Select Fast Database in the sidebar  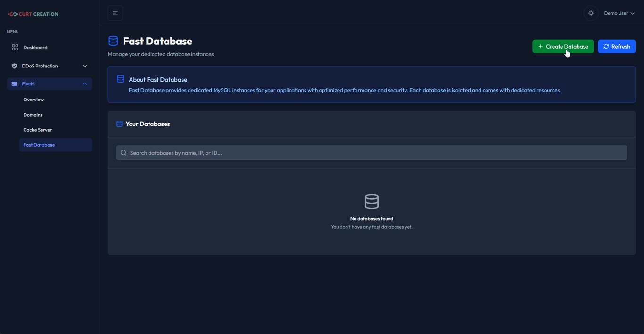tap(56, 145)
